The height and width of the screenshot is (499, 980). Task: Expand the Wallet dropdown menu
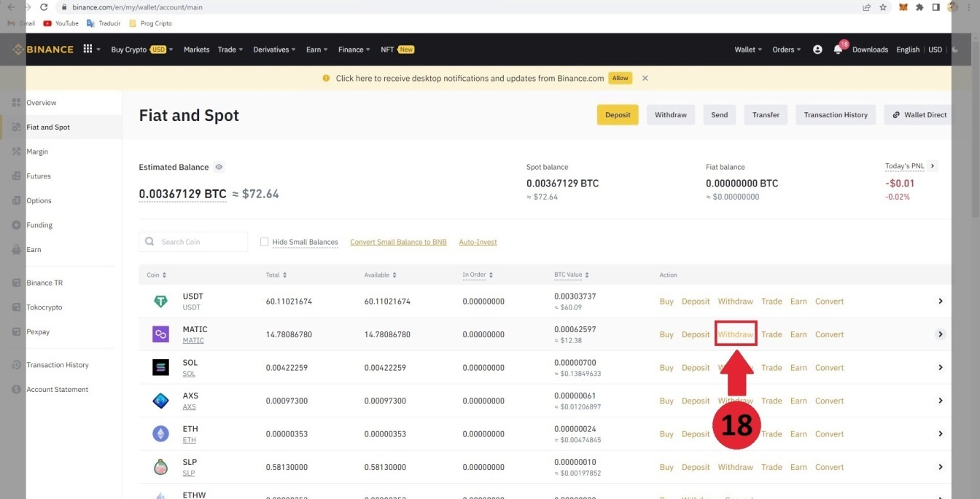pyautogui.click(x=748, y=50)
